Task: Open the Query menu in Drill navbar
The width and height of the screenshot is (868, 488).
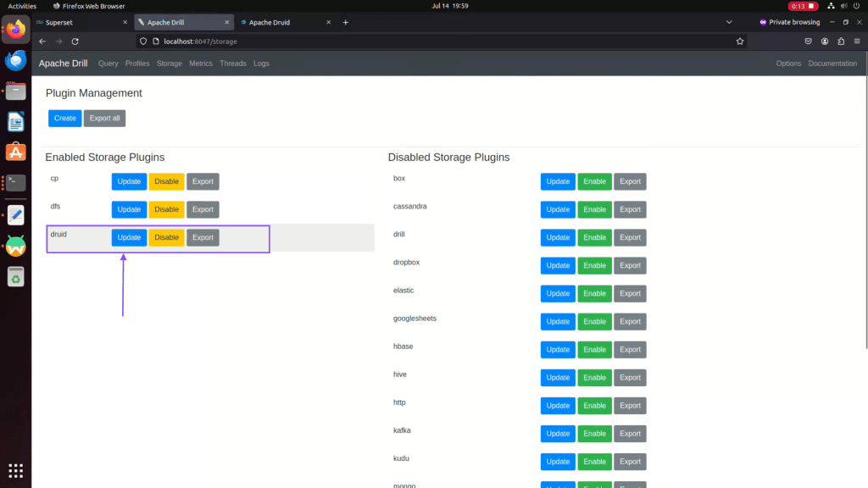Action: (108, 64)
